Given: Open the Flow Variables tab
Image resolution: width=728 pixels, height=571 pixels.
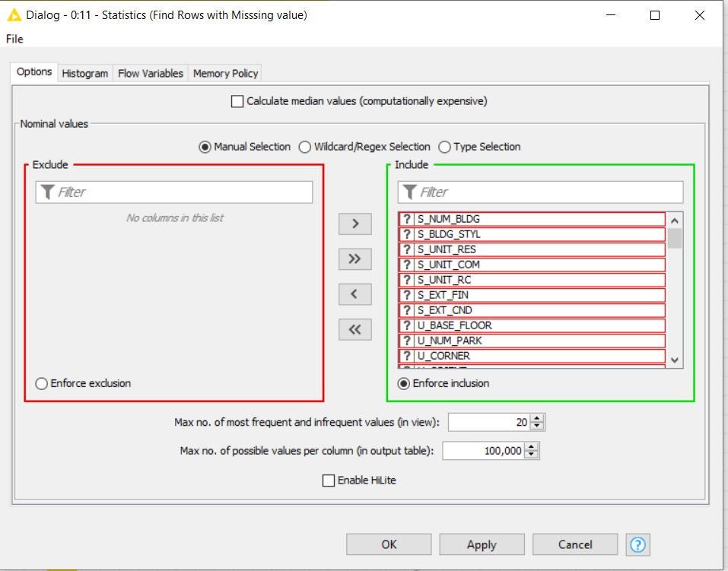Looking at the screenshot, I should 151,73.
